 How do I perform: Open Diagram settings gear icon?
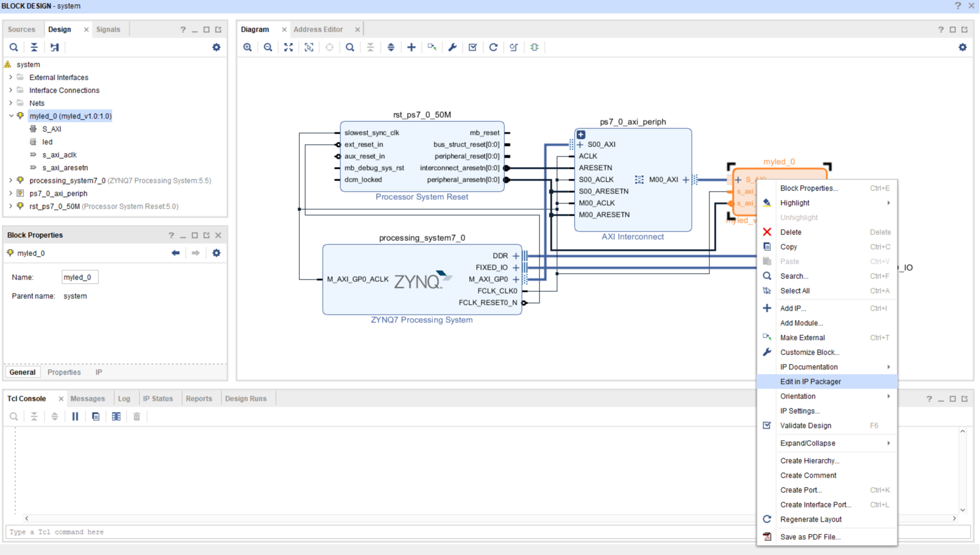click(x=963, y=47)
